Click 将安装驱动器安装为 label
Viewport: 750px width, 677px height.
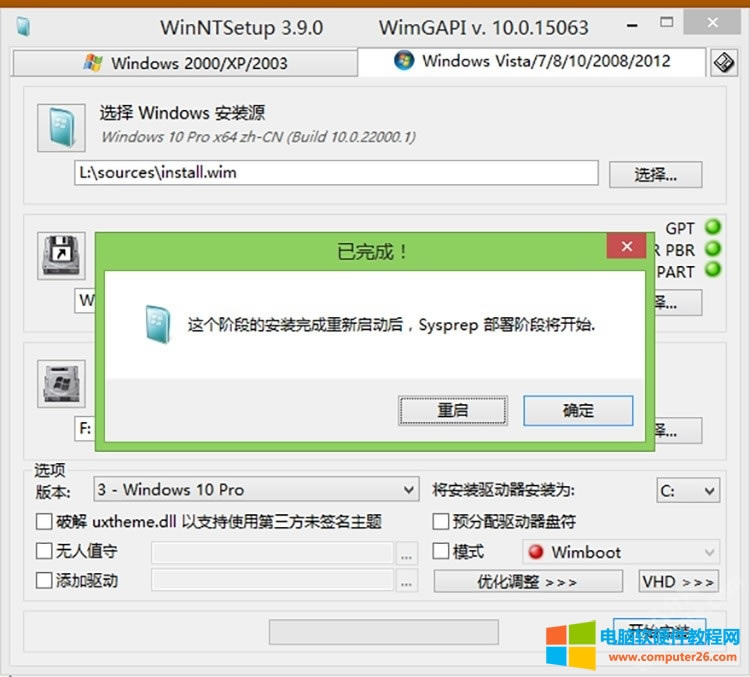[504, 490]
